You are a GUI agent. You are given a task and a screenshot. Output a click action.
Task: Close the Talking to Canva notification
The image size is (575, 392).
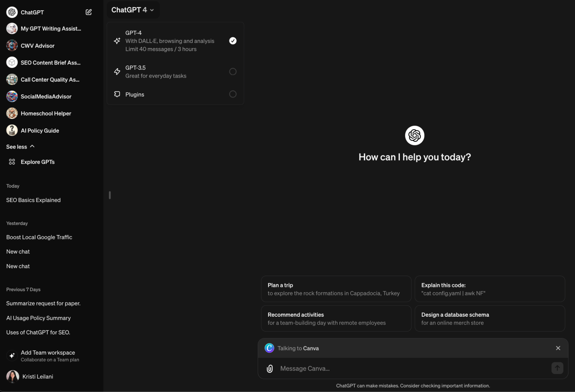(x=558, y=348)
